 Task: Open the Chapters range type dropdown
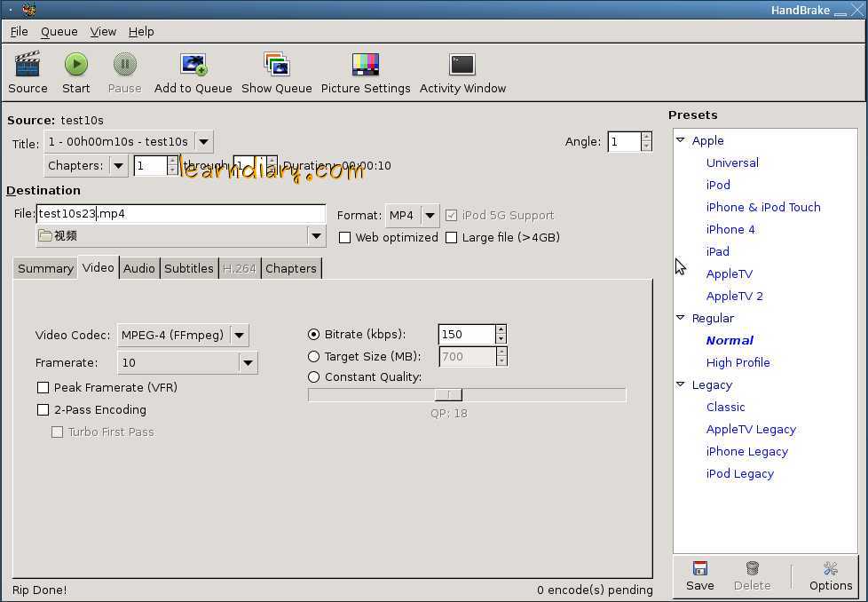coord(86,165)
